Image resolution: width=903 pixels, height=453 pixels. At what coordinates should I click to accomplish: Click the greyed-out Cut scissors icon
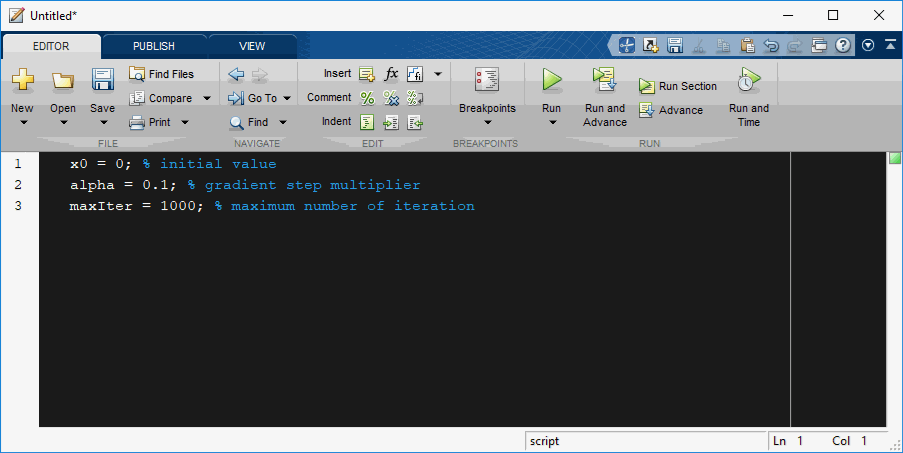[699, 45]
